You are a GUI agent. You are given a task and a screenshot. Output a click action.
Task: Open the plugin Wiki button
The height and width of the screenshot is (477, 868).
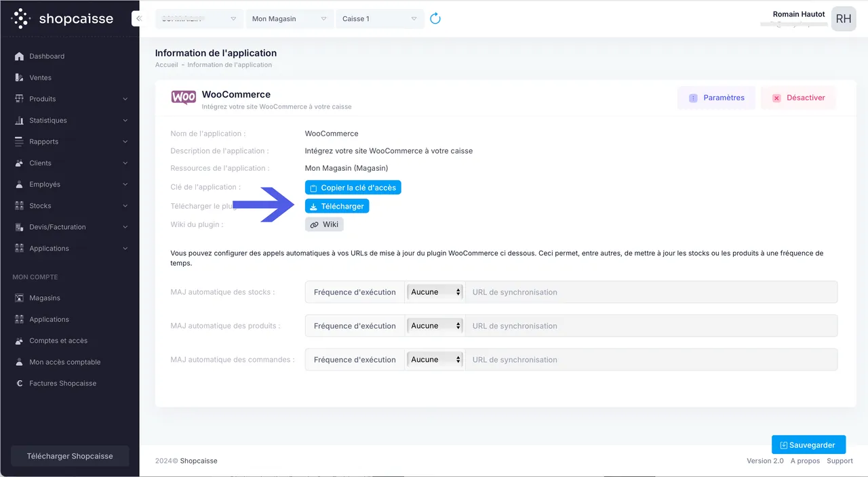coord(324,224)
